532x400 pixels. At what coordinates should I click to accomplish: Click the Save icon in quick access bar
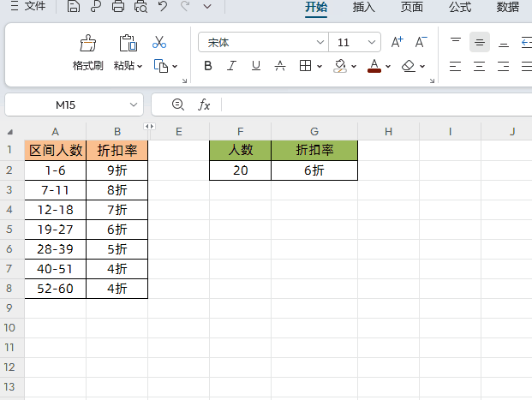(x=74, y=7)
